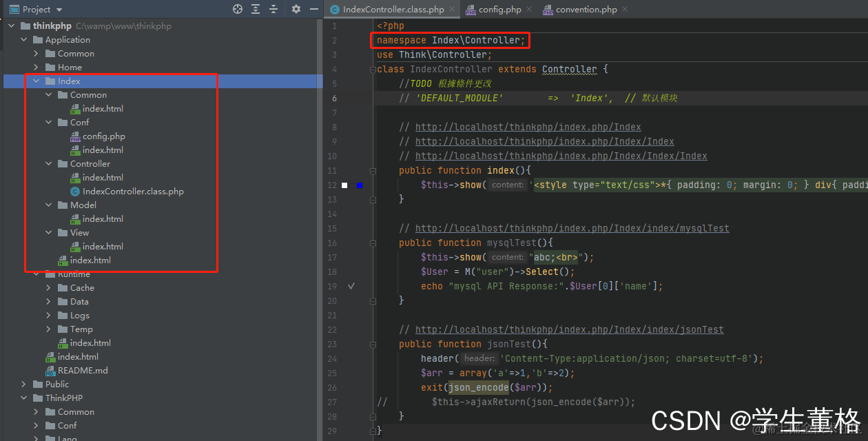Screen dimensions: 868x441
Task: Open the Index/index/jsonTest localhost link
Action: (570, 329)
